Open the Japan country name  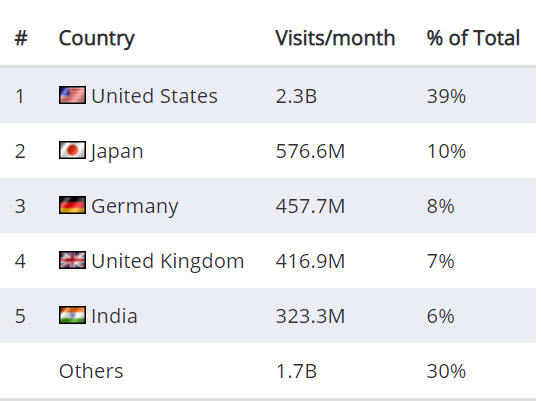[x=117, y=151]
